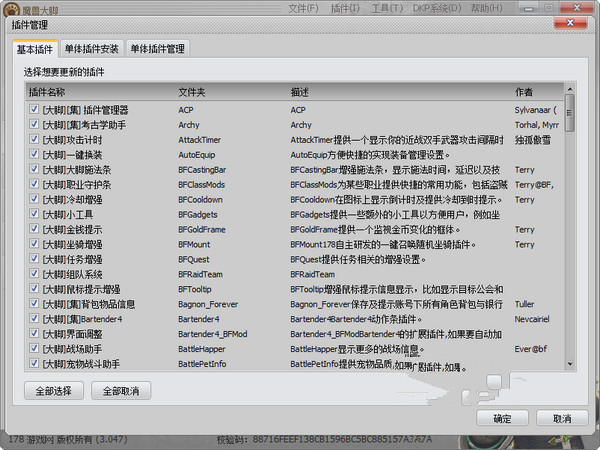
Task: Select the BFTooltip folder cell
Action: [195, 289]
